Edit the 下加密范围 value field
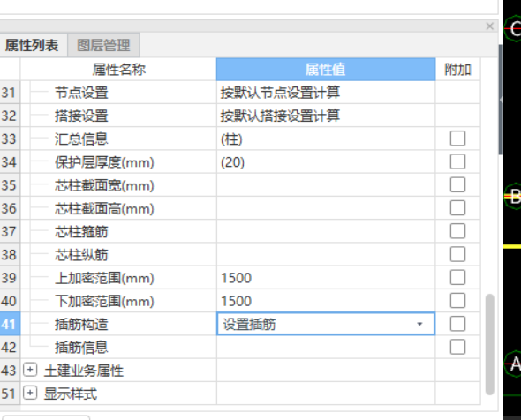The height and width of the screenshot is (420, 521). click(x=326, y=301)
